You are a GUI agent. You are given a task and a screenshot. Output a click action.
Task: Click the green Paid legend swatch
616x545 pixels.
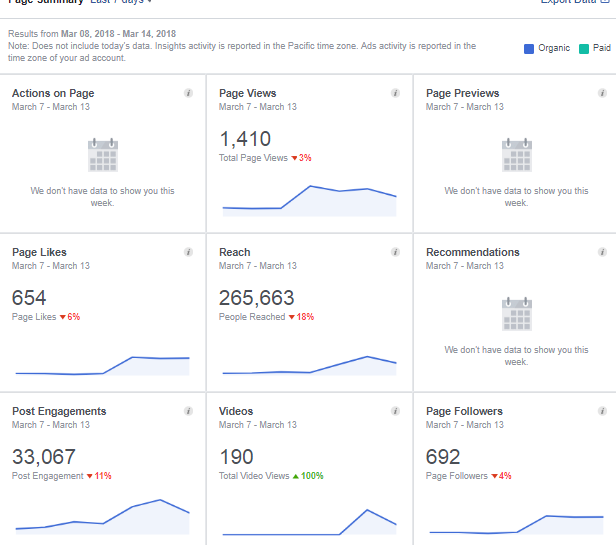click(x=586, y=48)
